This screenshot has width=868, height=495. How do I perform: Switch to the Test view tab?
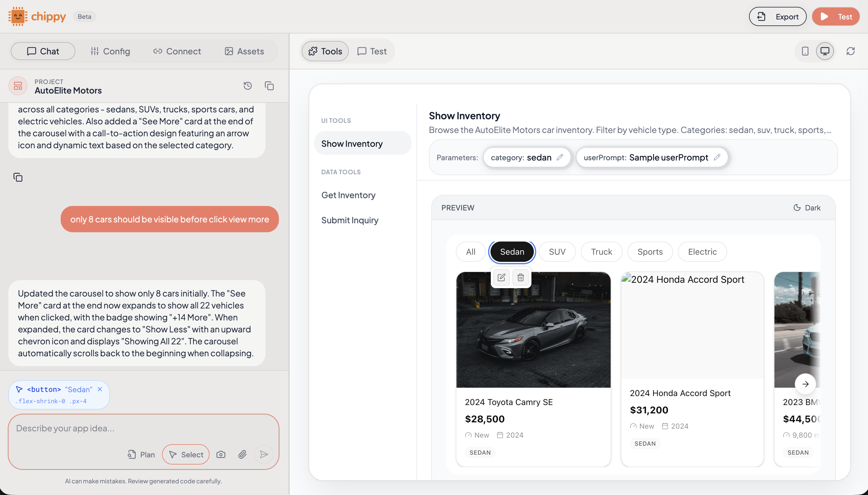[372, 51]
